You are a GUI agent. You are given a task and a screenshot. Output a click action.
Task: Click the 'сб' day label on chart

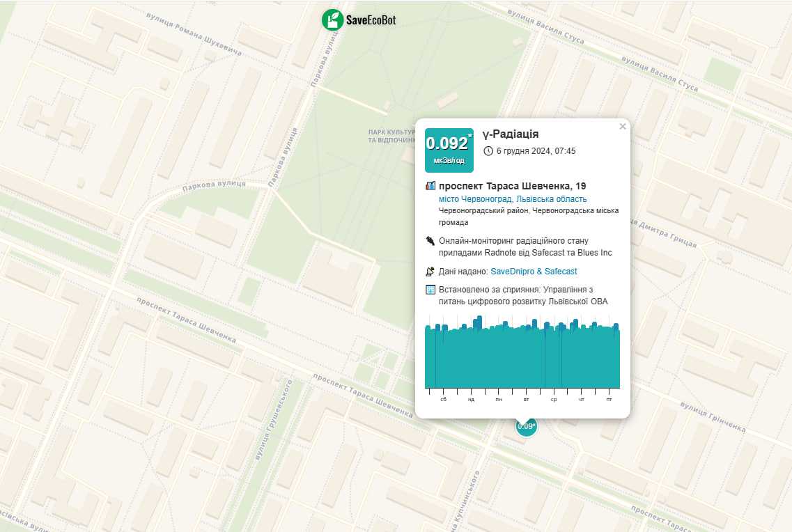(443, 400)
